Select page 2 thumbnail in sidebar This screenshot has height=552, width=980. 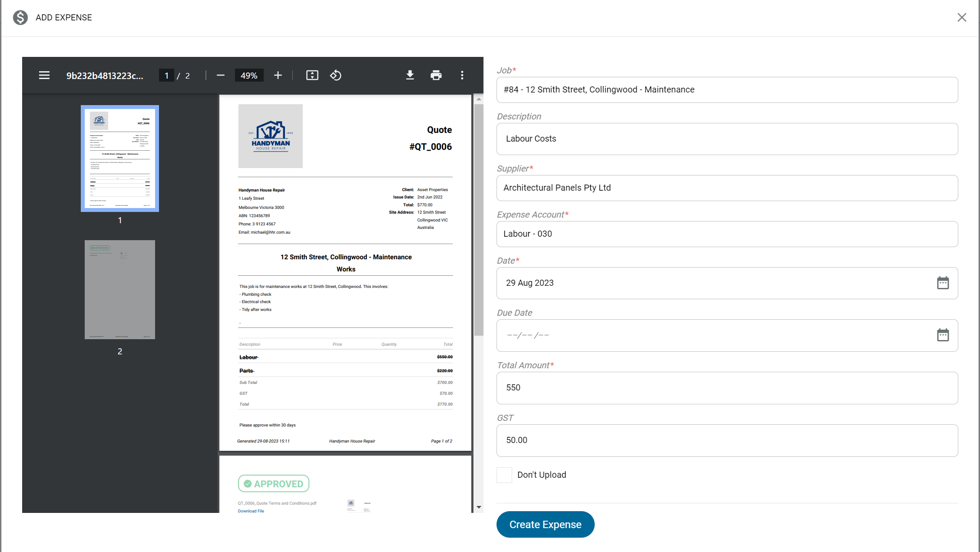click(x=120, y=290)
